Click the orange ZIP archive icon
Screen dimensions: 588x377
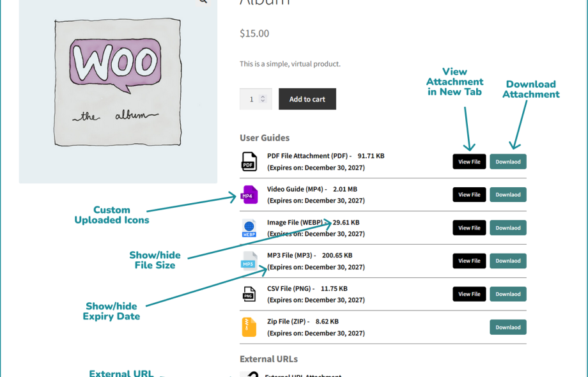(x=249, y=327)
